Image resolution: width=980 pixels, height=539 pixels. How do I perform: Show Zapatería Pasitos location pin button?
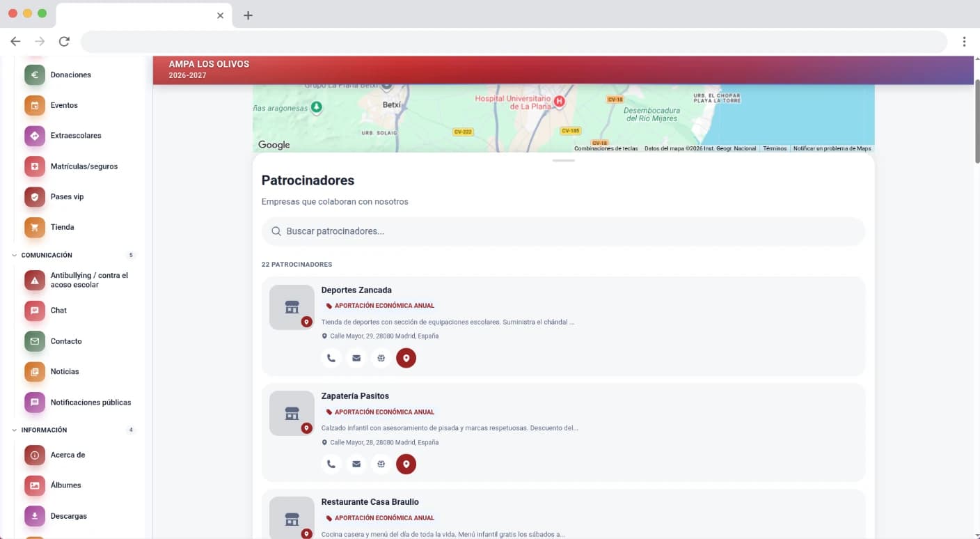[x=406, y=464]
